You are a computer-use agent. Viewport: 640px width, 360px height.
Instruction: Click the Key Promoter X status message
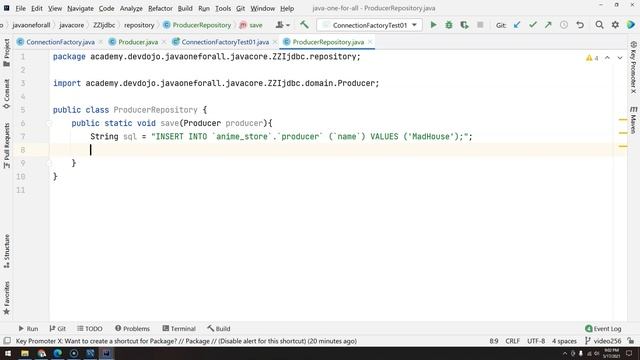click(186, 341)
